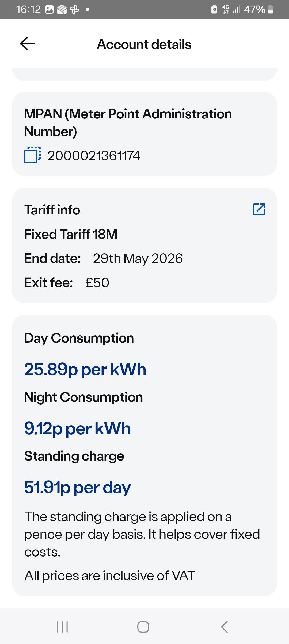Image resolution: width=289 pixels, height=644 pixels.
Task: Tap the Tariff info heading
Action: click(x=52, y=210)
